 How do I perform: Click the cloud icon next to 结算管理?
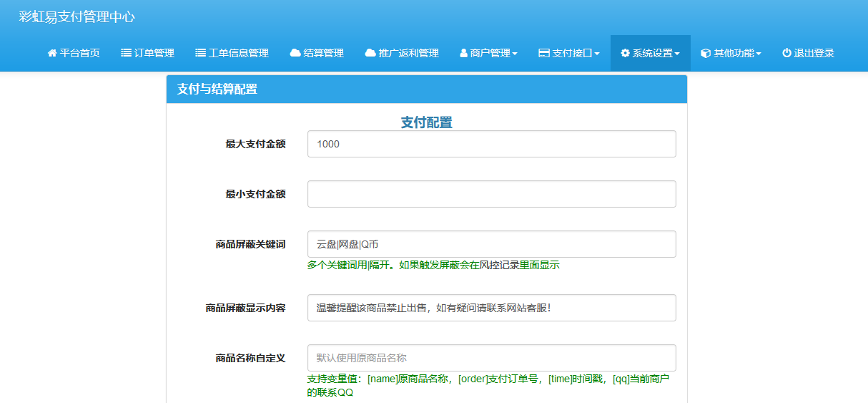pos(295,53)
